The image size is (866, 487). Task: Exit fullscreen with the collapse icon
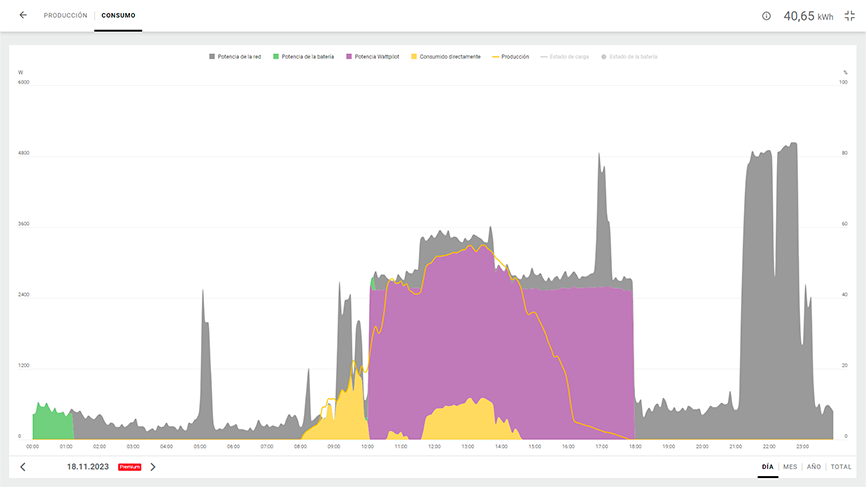click(x=849, y=16)
